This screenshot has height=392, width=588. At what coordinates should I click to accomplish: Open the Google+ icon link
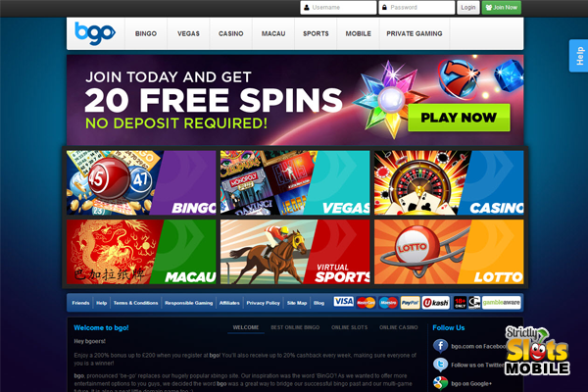pos(440,383)
